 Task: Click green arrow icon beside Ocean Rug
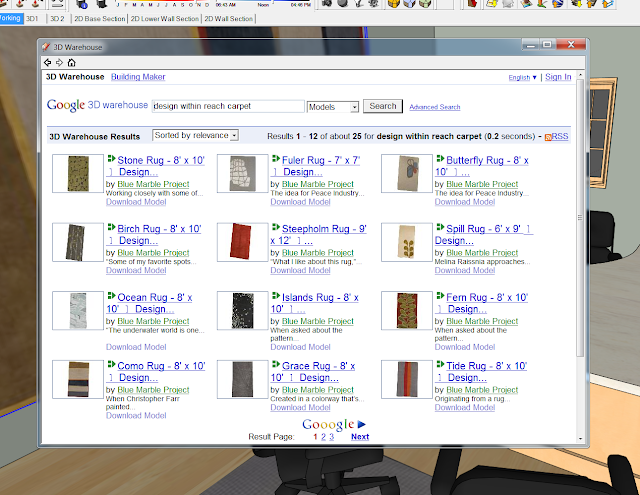(x=111, y=296)
